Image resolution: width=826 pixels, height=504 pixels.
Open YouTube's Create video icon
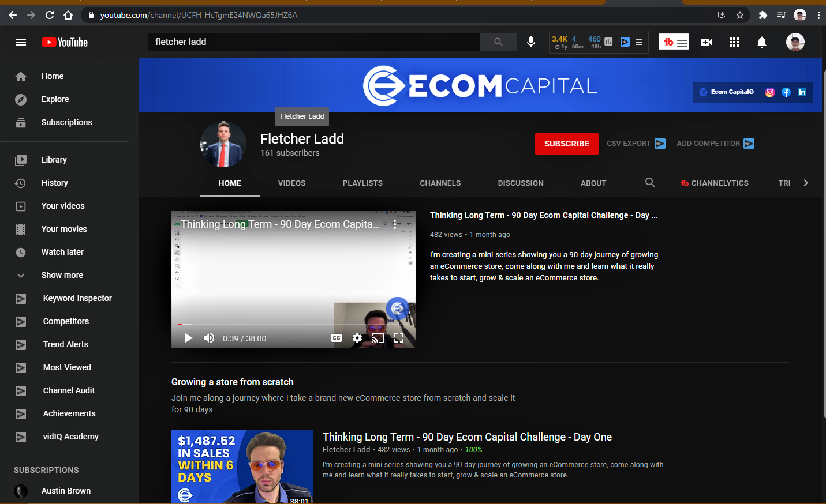click(707, 42)
